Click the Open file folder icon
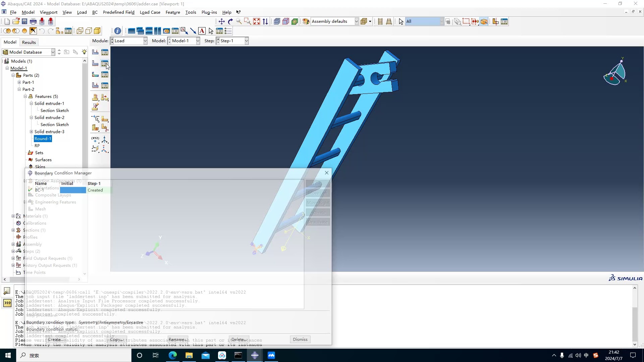Image resolution: width=644 pixels, height=362 pixels. pyautogui.click(x=16, y=21)
